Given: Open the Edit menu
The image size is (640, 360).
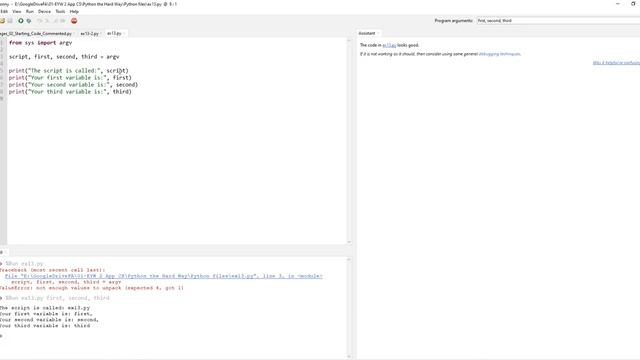Looking at the screenshot, I should click(x=4, y=11).
